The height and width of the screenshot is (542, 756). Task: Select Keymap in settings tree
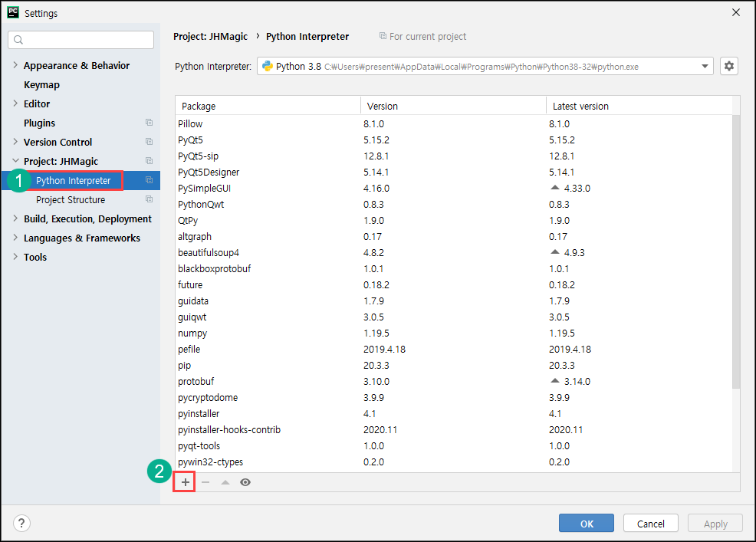pos(42,85)
